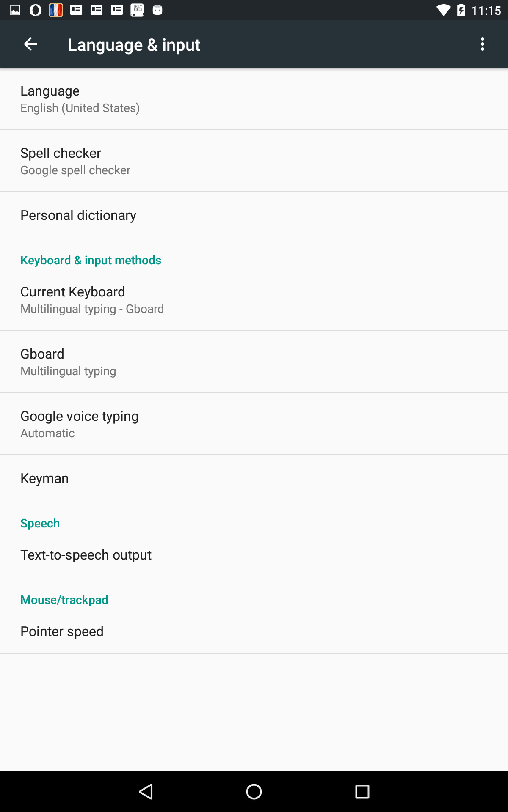Image resolution: width=508 pixels, height=812 pixels.
Task: Open Personal dictionary
Action: (x=254, y=215)
